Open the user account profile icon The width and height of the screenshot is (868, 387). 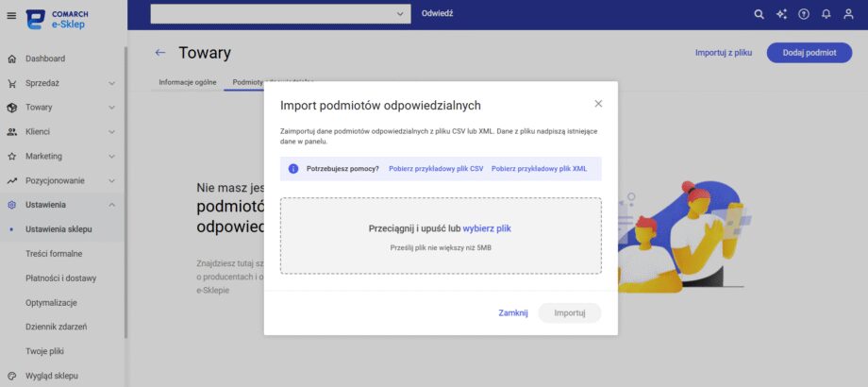click(848, 14)
